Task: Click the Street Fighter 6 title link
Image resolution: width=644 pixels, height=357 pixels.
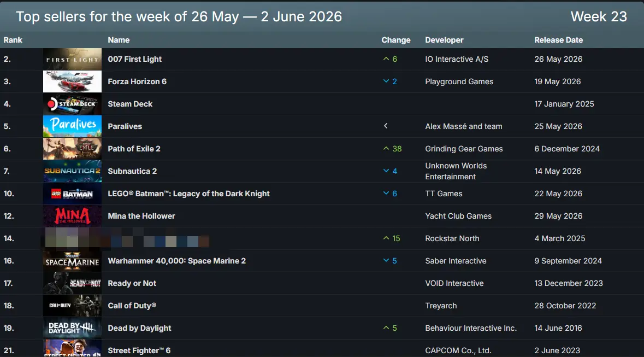Action: 139,350
